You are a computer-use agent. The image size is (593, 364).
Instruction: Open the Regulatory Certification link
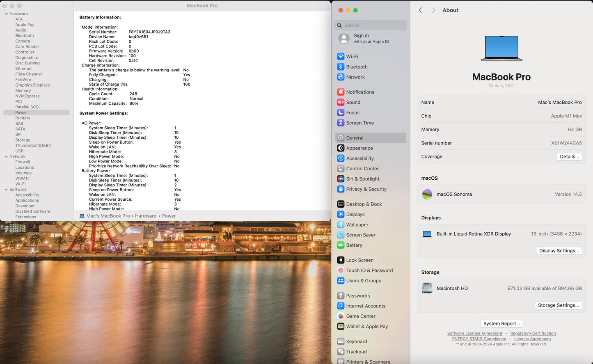[533, 334]
